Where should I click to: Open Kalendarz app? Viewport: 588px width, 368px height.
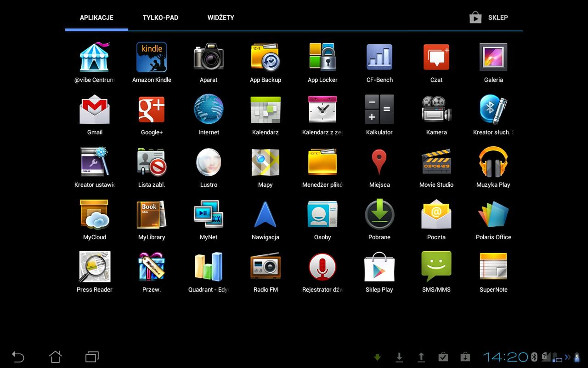[x=266, y=109]
